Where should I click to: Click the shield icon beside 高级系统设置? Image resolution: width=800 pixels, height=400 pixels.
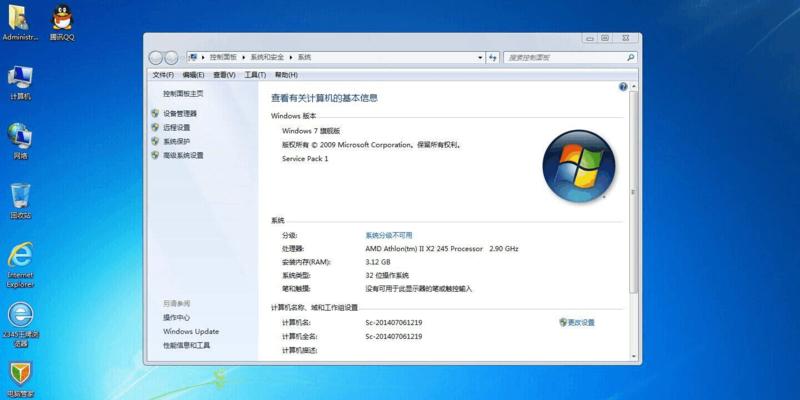tap(155, 155)
